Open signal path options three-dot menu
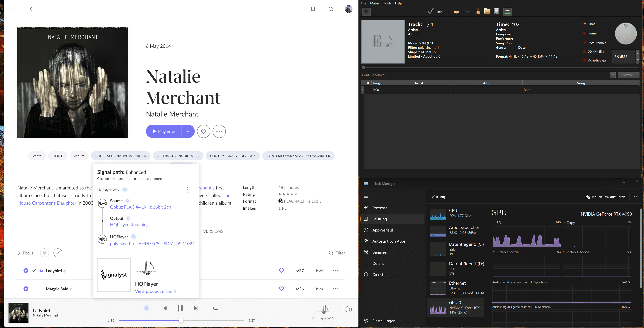This screenshot has height=328, width=644. coord(187,190)
